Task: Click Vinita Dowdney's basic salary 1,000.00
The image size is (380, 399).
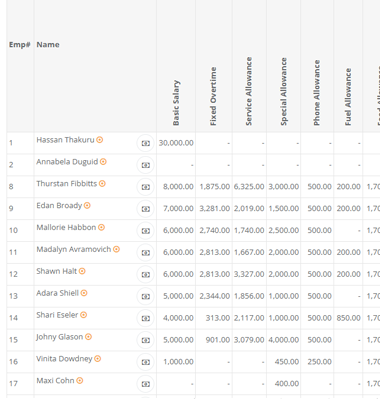Action: (178, 362)
